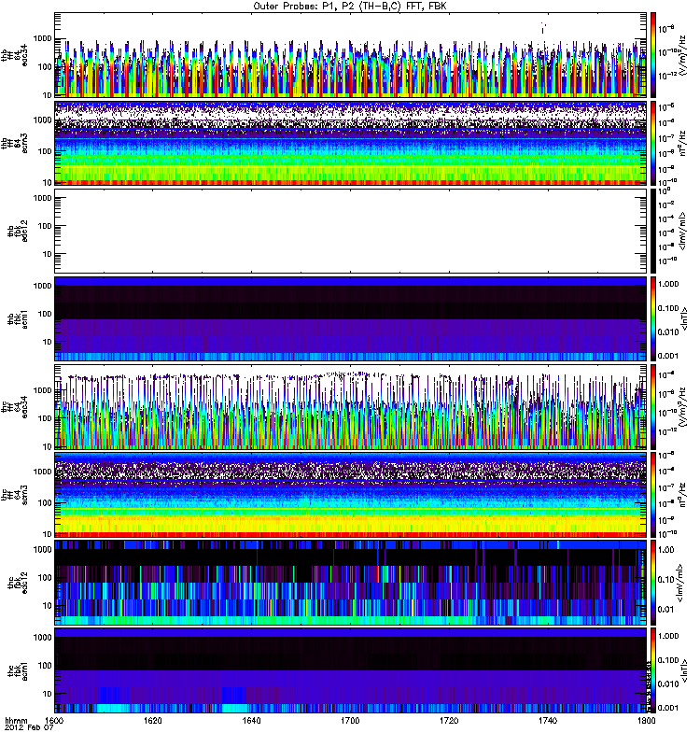Click the plot title "Outer Probes: P1, P2 (TH-B,C) FFT, FBK"
The image size is (700, 747).
tap(350, 7)
